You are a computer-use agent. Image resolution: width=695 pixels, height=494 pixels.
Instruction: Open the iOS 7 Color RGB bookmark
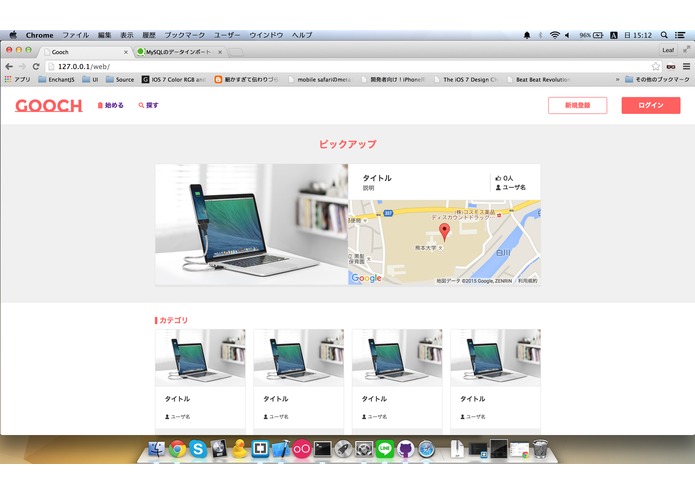point(173,79)
